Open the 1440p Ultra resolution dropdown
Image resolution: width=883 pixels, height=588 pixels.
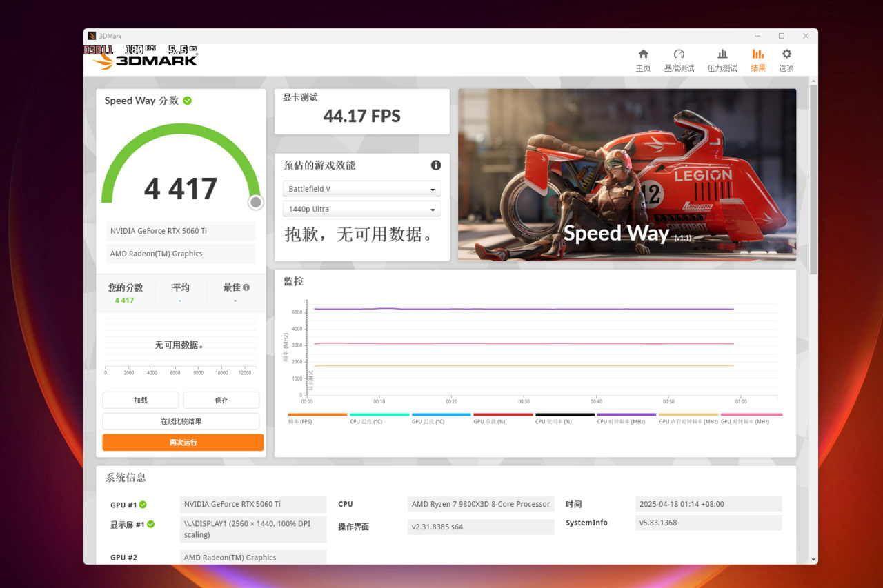[x=361, y=209]
